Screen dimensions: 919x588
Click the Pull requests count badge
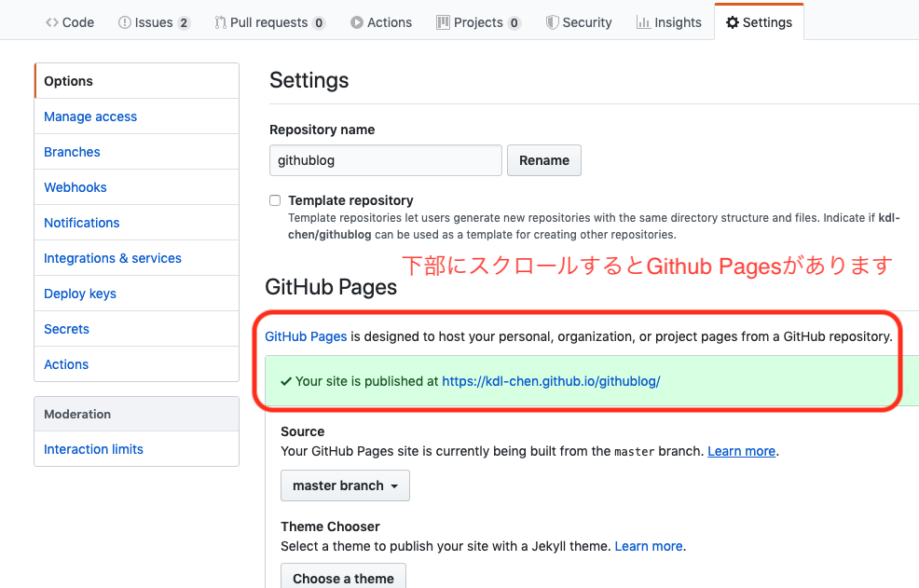[x=318, y=23]
